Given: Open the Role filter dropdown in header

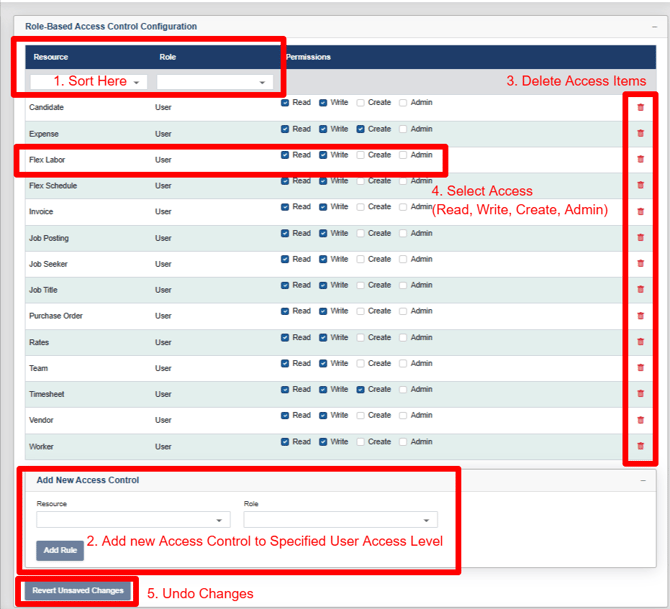Looking at the screenshot, I should pos(214,82).
